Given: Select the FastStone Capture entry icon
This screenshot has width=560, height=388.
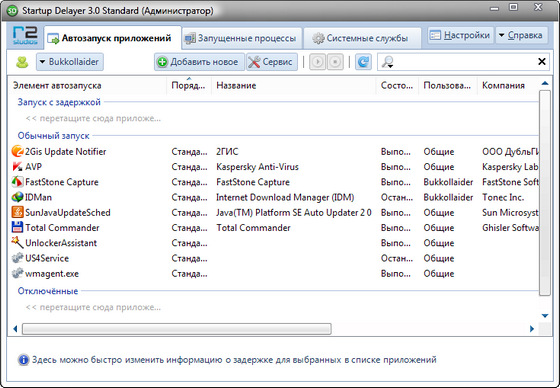Looking at the screenshot, I should (x=17, y=182).
